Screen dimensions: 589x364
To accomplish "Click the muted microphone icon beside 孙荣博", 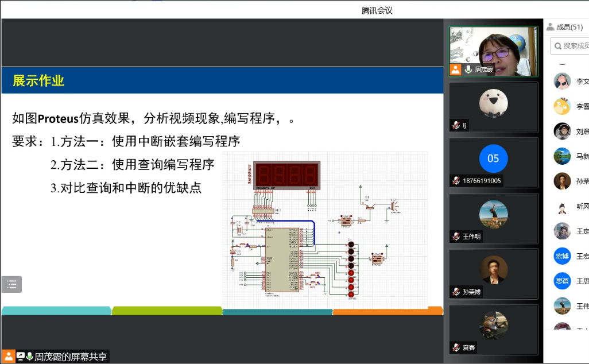I will click(x=456, y=292).
